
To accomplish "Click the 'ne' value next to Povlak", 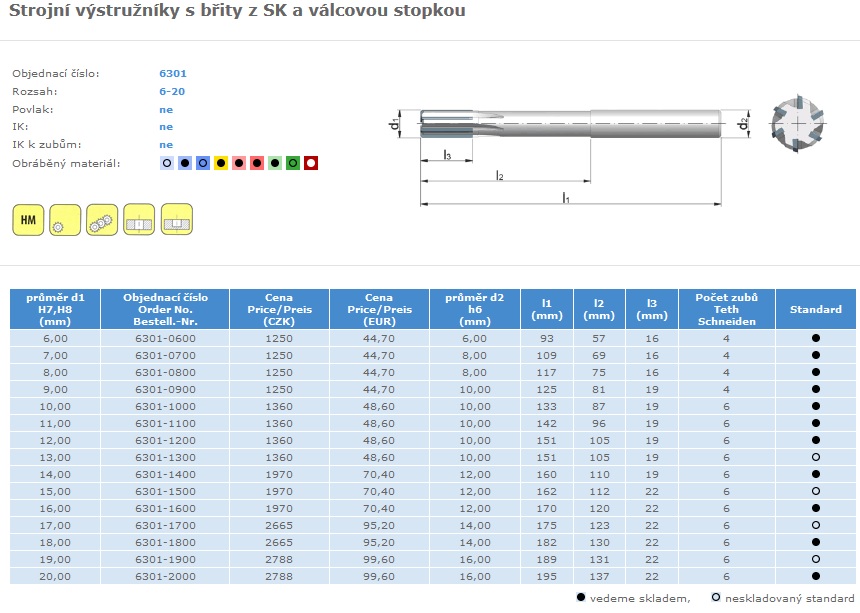I will point(166,110).
